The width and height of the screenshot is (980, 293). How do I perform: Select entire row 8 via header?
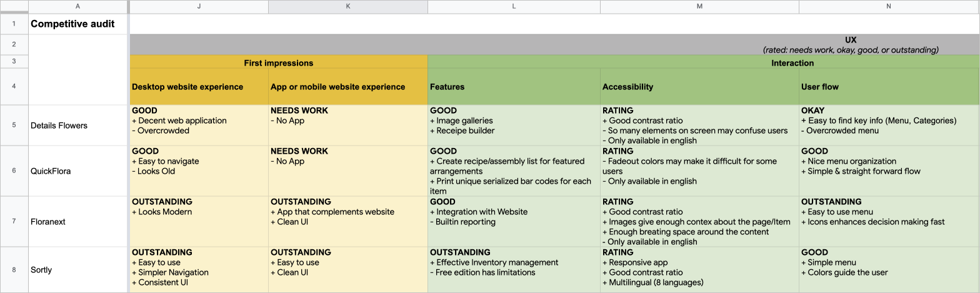pyautogui.click(x=14, y=270)
